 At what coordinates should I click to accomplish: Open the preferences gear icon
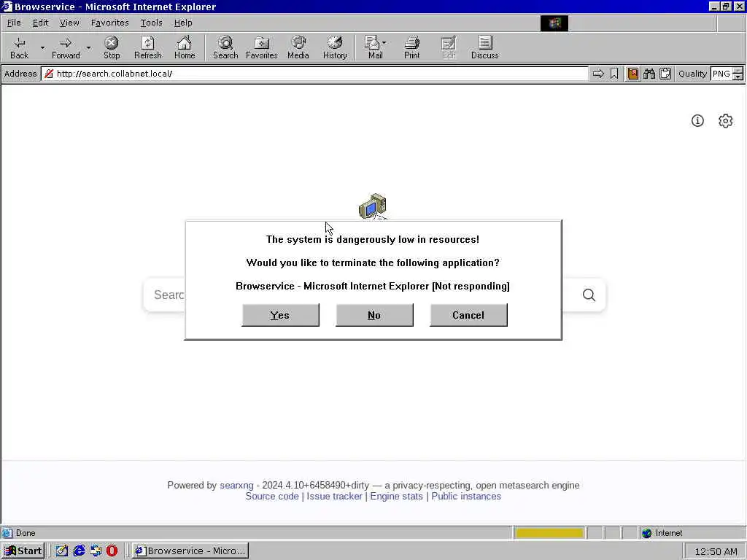[725, 120]
